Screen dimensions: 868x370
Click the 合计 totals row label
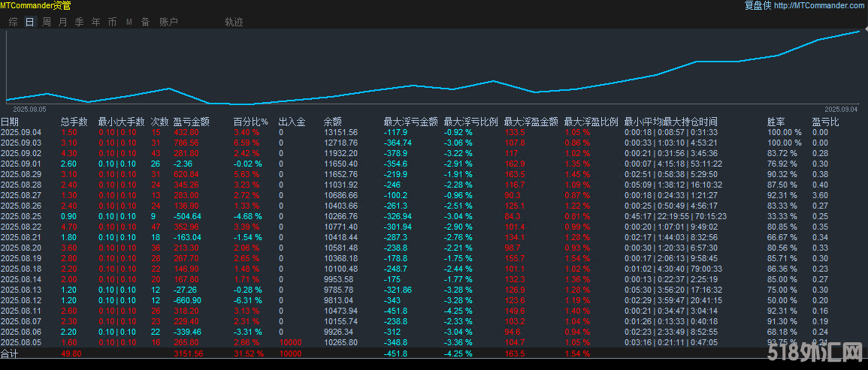pyautogui.click(x=9, y=353)
